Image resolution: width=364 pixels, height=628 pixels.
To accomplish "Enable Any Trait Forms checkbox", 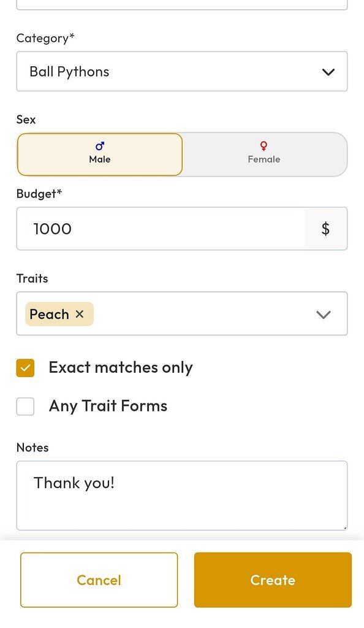I will 25,406.
